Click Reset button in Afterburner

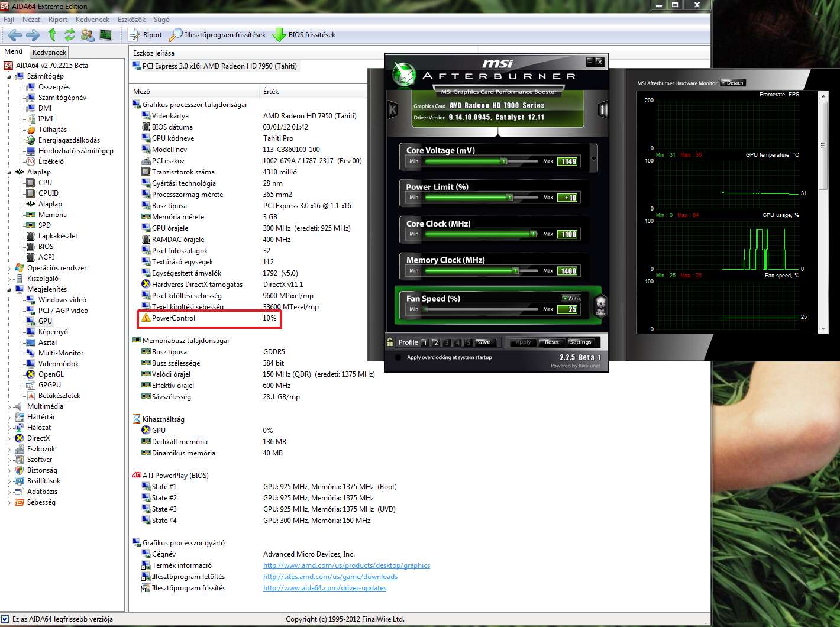(x=552, y=342)
